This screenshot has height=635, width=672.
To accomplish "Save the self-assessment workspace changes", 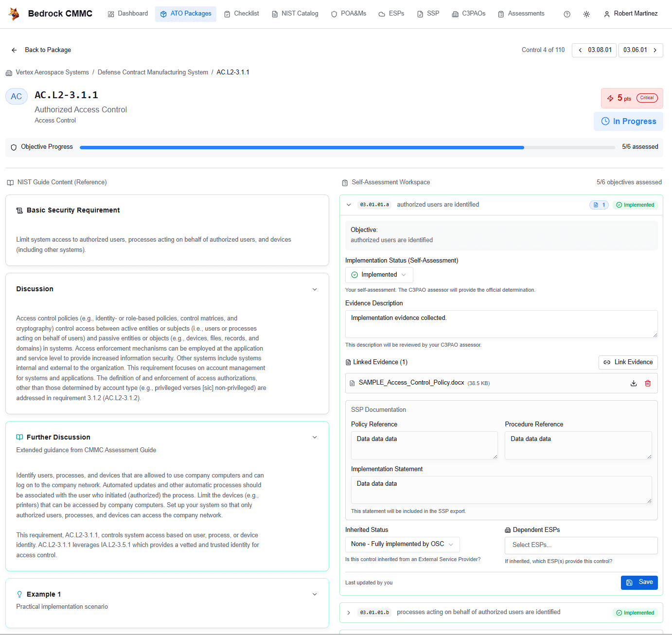I will click(639, 582).
